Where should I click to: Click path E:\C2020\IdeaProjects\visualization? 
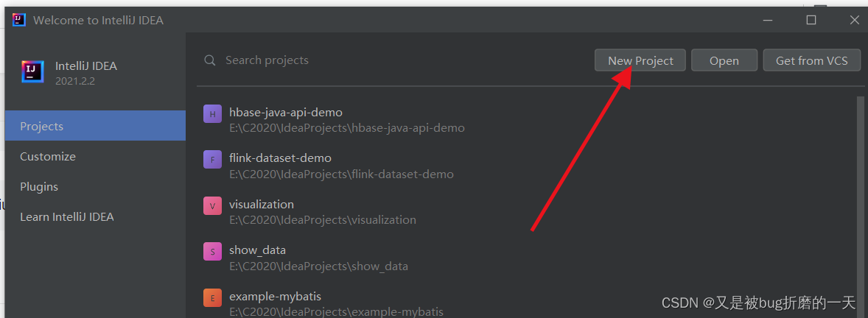[323, 220]
